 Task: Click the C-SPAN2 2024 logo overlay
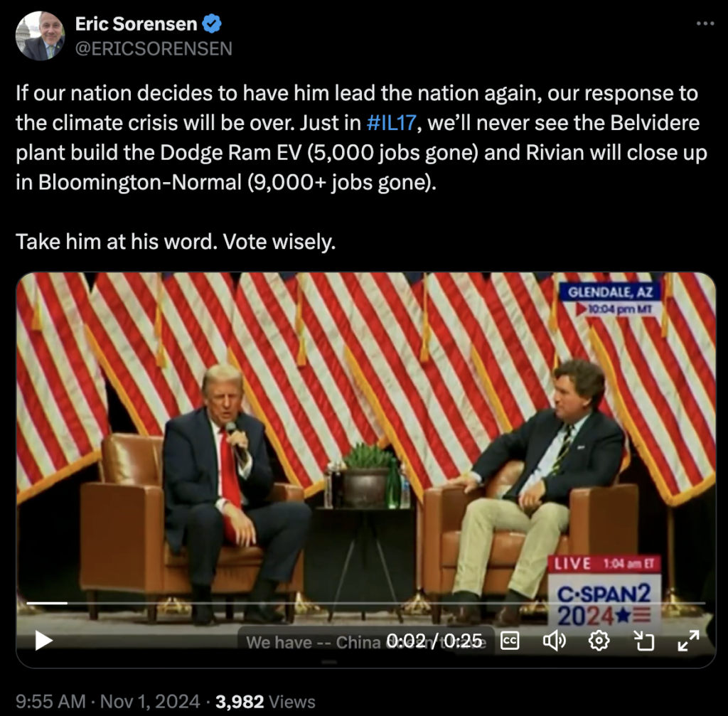tap(604, 602)
